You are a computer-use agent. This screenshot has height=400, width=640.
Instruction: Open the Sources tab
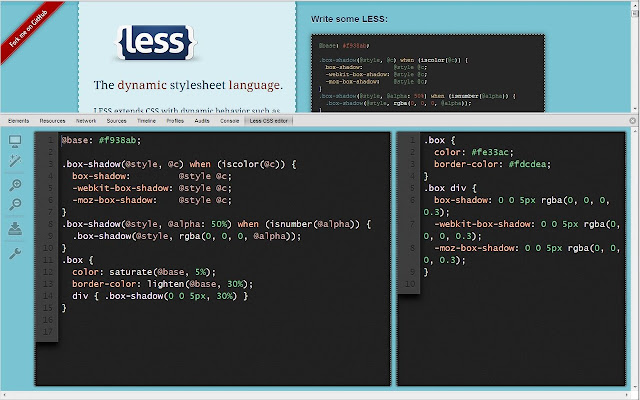coord(116,121)
